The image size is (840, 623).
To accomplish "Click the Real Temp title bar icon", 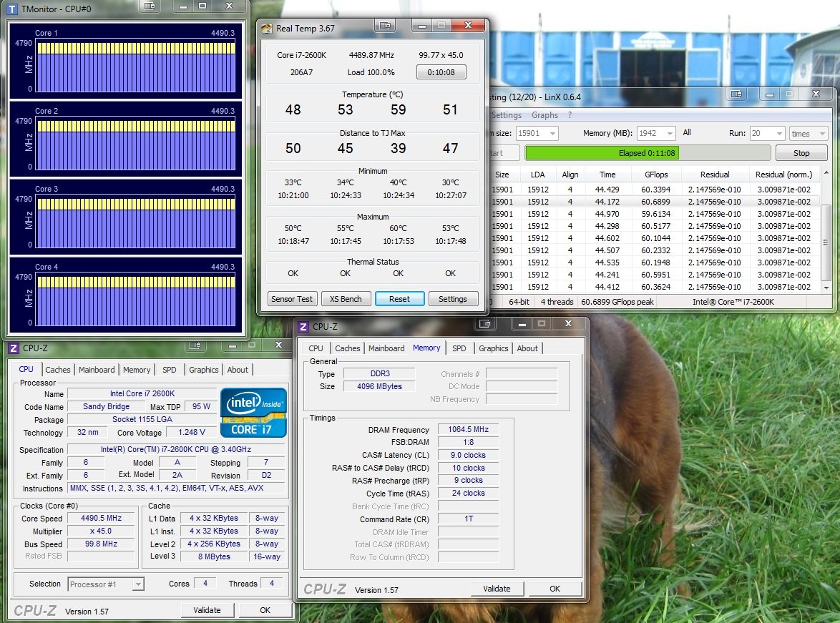I will pos(266,29).
